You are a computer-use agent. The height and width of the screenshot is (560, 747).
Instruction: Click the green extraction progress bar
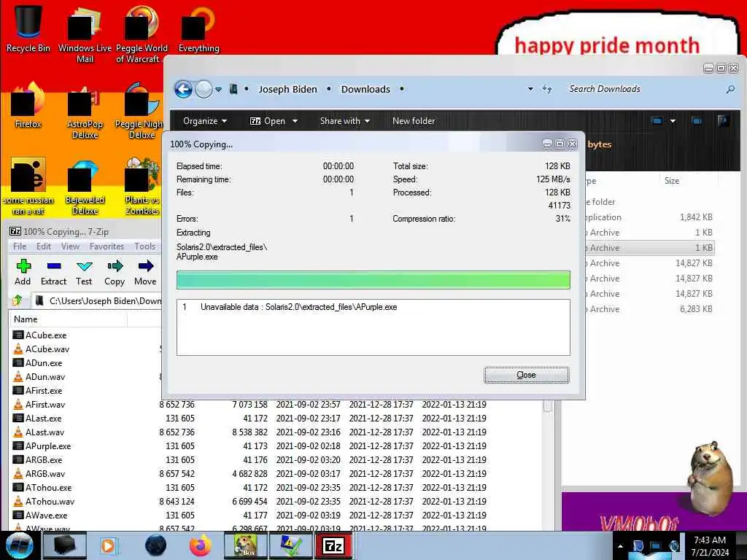coord(373,280)
